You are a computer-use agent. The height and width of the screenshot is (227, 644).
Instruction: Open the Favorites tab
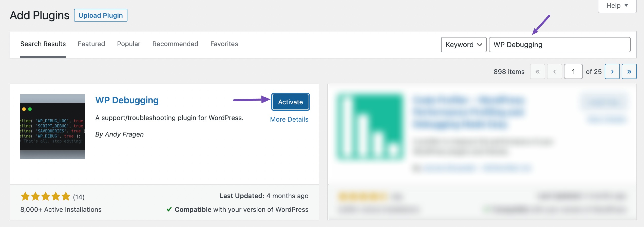pos(224,44)
